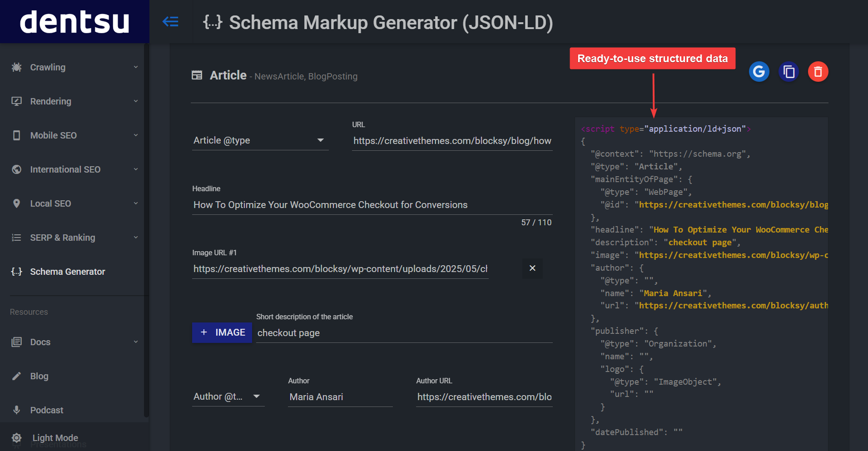Click the "datePublished" line in code
The height and width of the screenshot is (451, 868).
[636, 432]
